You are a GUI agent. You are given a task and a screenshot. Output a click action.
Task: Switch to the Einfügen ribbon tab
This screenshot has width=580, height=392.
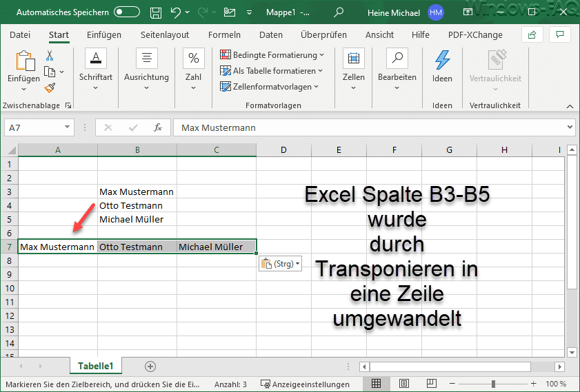tap(104, 34)
